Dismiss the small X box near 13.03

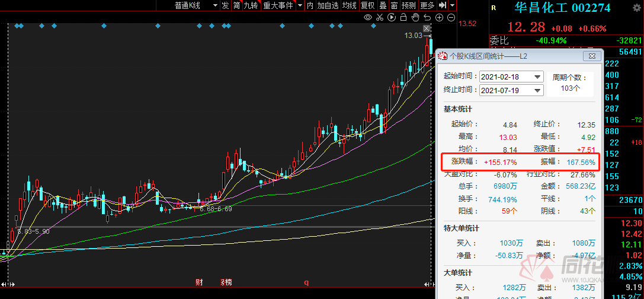coord(427,28)
